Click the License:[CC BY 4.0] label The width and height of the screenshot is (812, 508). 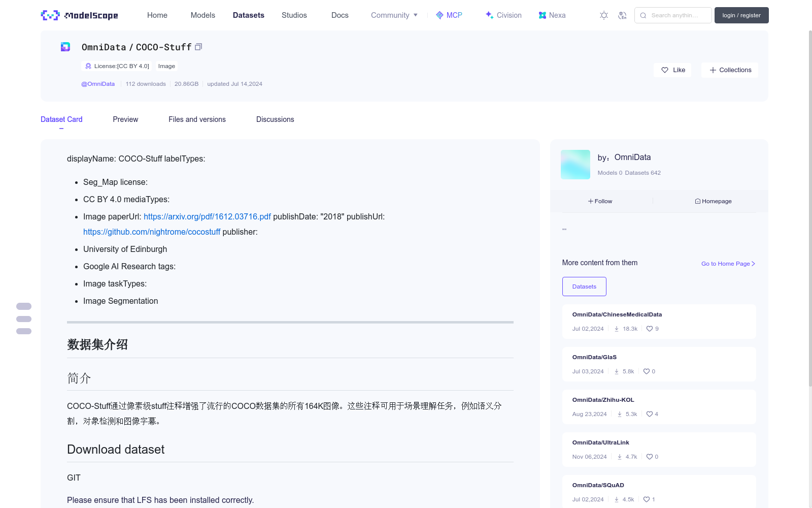122,66
